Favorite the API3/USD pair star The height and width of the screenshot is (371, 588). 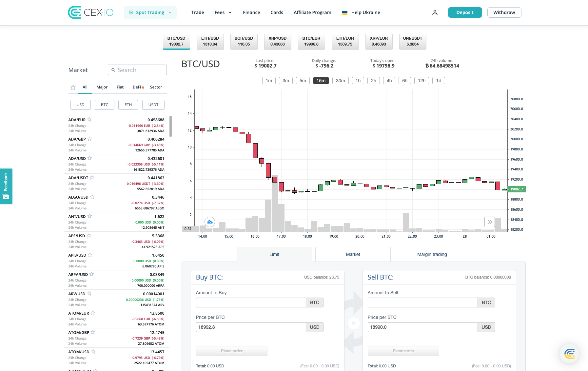pyautogui.click(x=90, y=255)
